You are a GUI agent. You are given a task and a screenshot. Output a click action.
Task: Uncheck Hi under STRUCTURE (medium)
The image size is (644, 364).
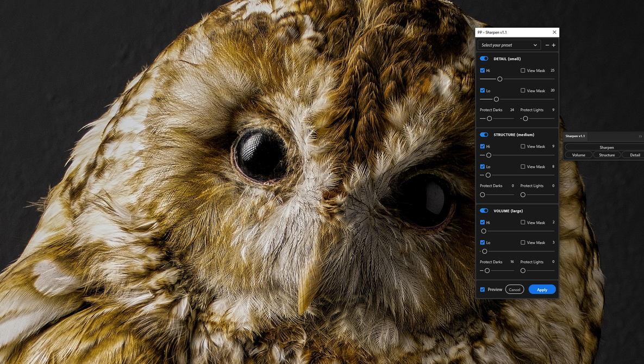(482, 146)
